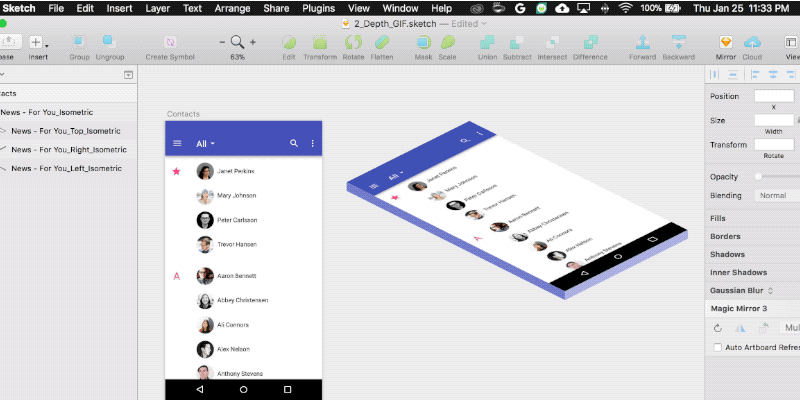Click the Magic Mirror flip icon
Viewport: 800px width, 400px height.
click(740, 328)
